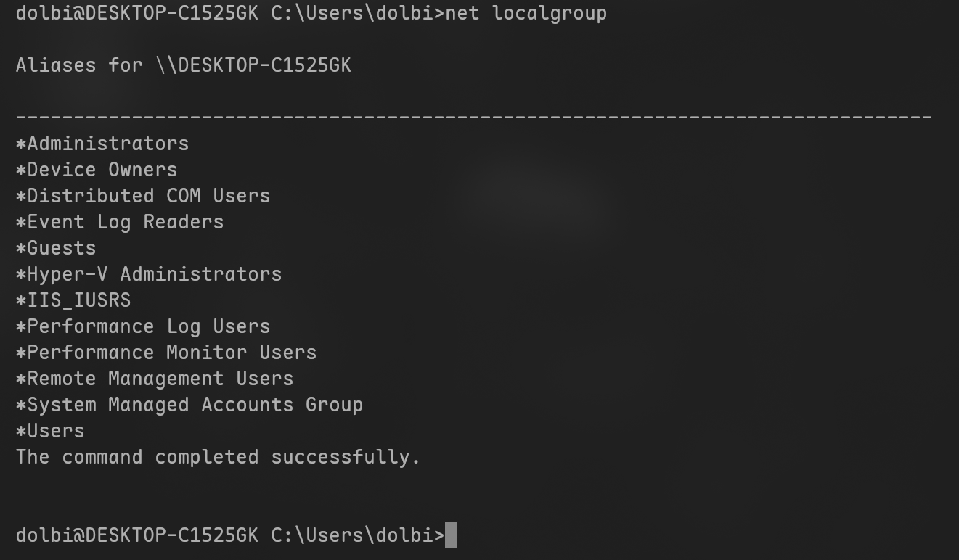Select the *IIS_IUSRS group entry
Screen dimensions: 959x560
73,300
